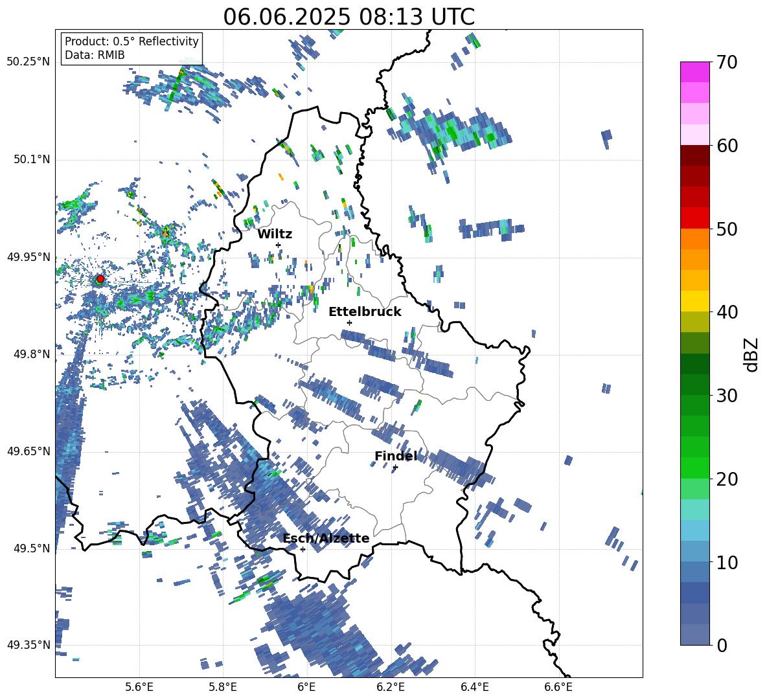Click the dark maroon colorbar swatch below 60
Image resolution: width=767 pixels, height=700 pixels.
point(694,155)
